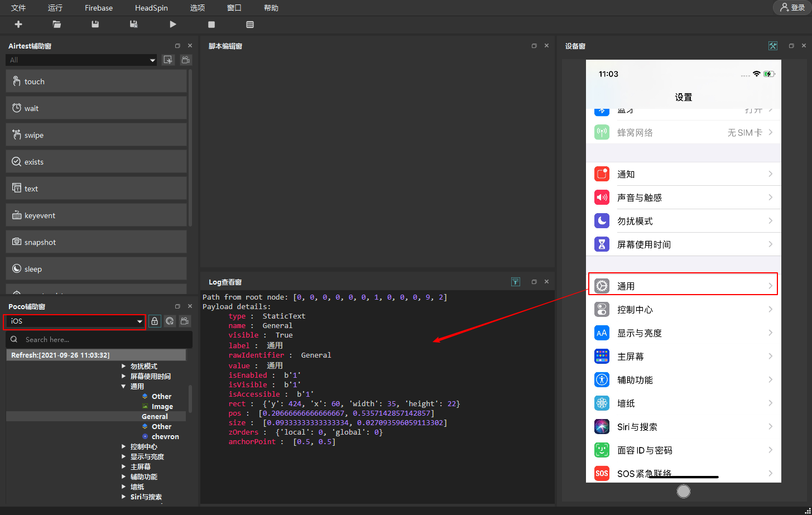Open 勿扰模式 on the device screen

[x=684, y=221]
